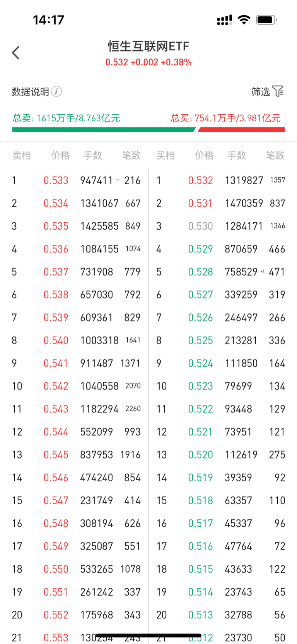Tap the buy-side 手数 header

coord(236,155)
